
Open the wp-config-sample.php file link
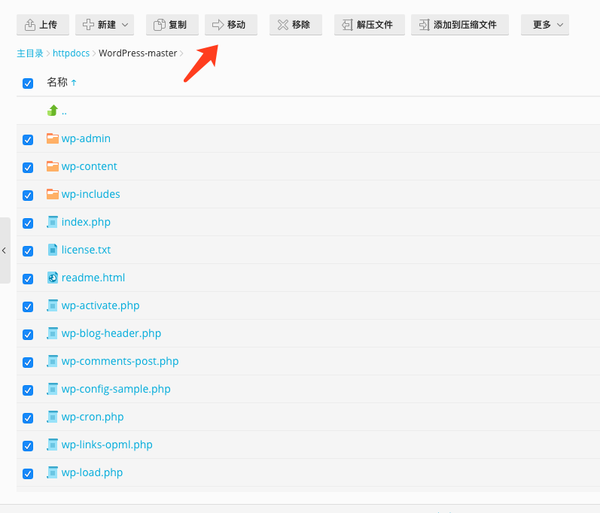pos(116,389)
